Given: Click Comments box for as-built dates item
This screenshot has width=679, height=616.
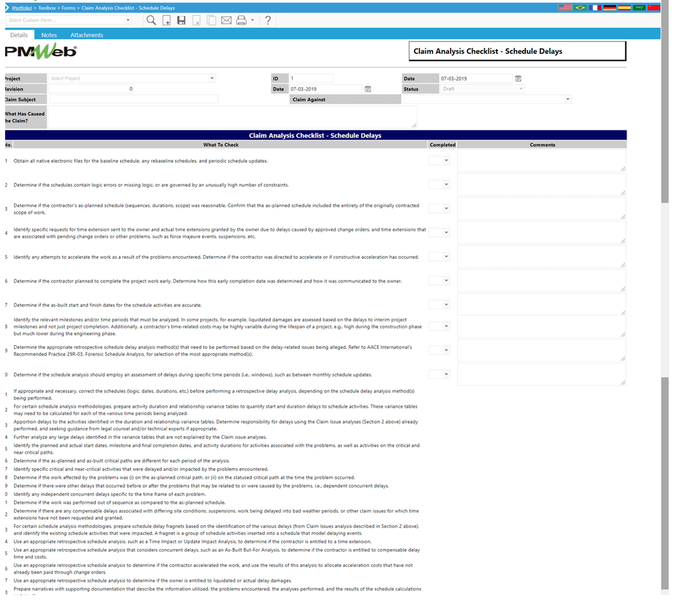Looking at the screenshot, I should point(541,305).
